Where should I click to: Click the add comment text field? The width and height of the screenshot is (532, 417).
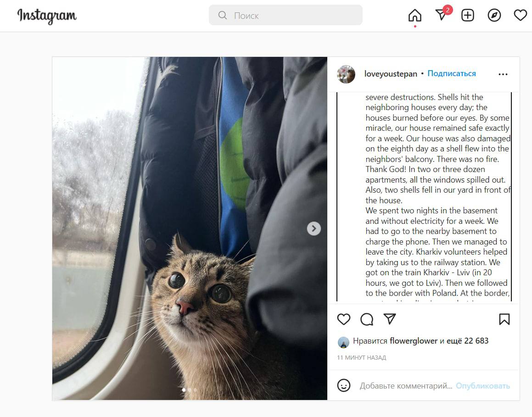tap(406, 386)
